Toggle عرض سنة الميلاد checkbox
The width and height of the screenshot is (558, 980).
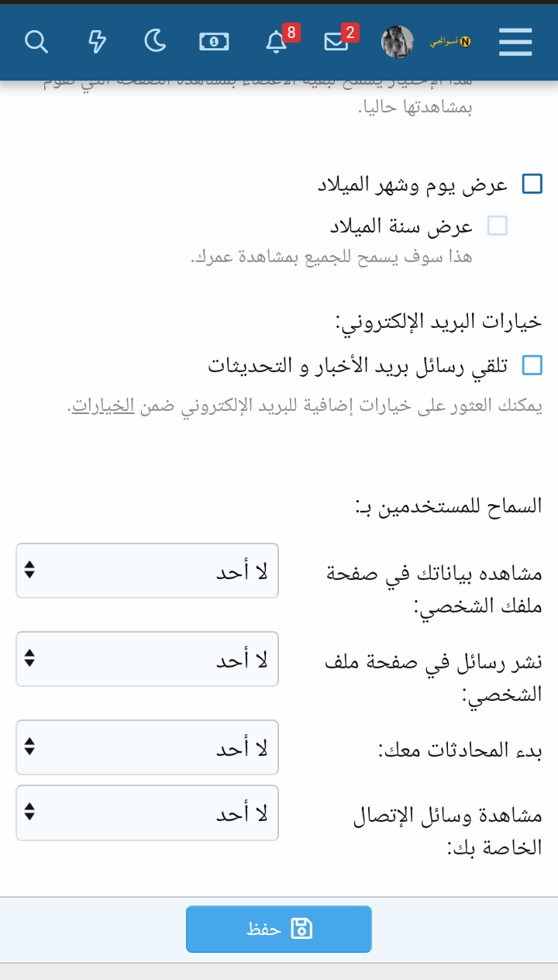[x=497, y=226]
